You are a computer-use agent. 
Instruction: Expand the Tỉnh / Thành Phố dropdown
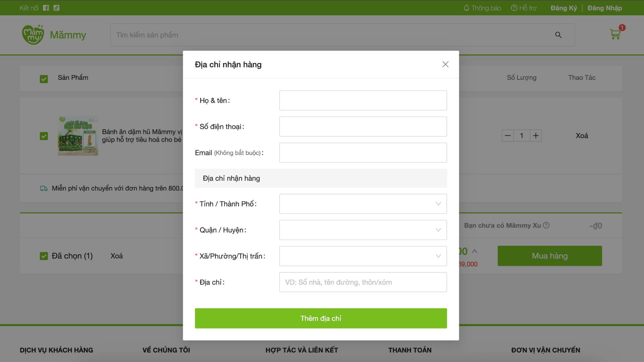click(363, 204)
